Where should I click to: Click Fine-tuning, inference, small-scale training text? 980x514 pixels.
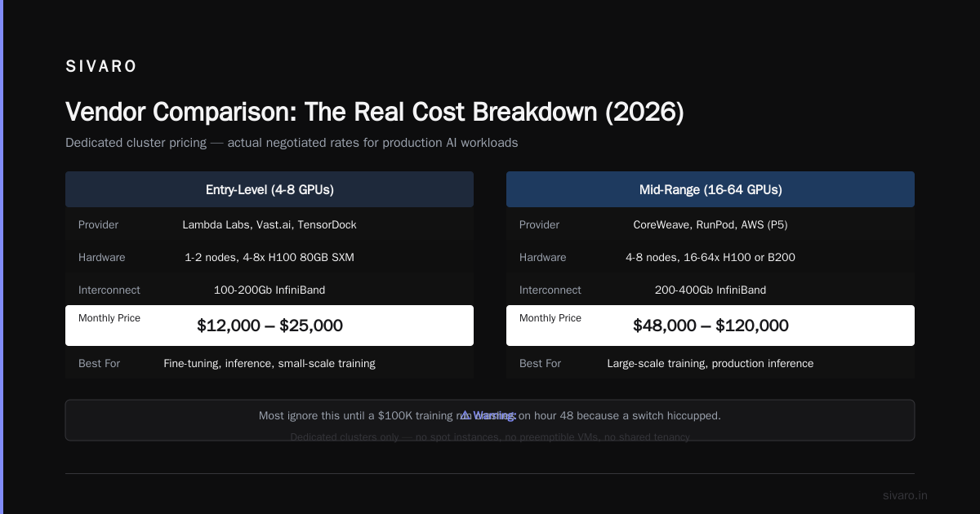click(x=269, y=363)
